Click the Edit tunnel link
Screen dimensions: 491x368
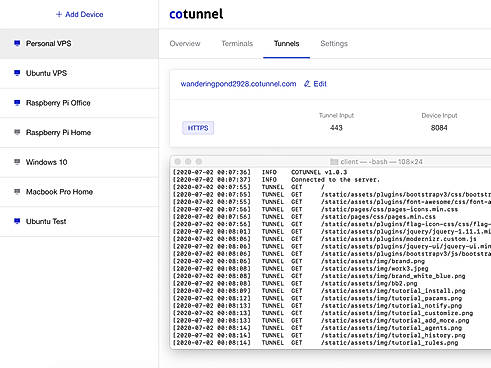(x=315, y=84)
